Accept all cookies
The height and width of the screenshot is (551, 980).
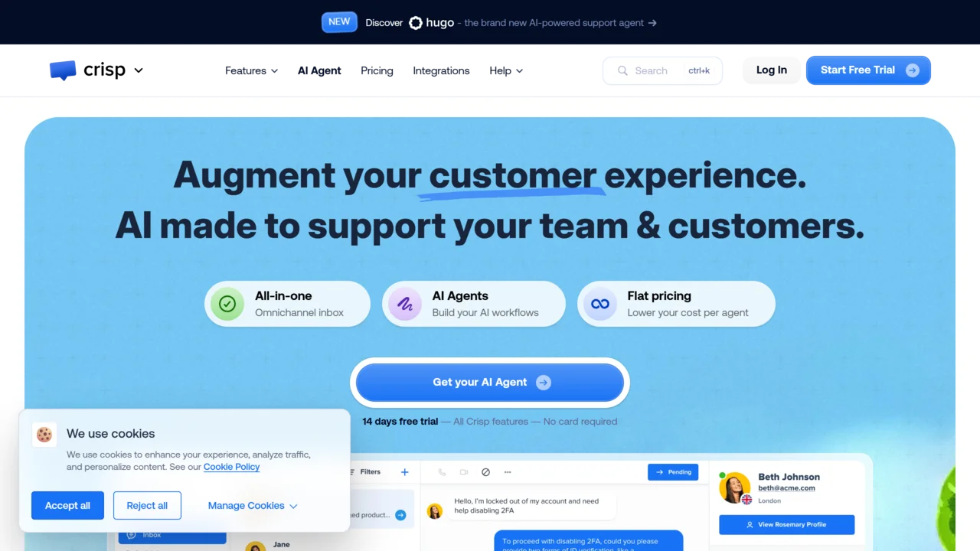point(67,506)
